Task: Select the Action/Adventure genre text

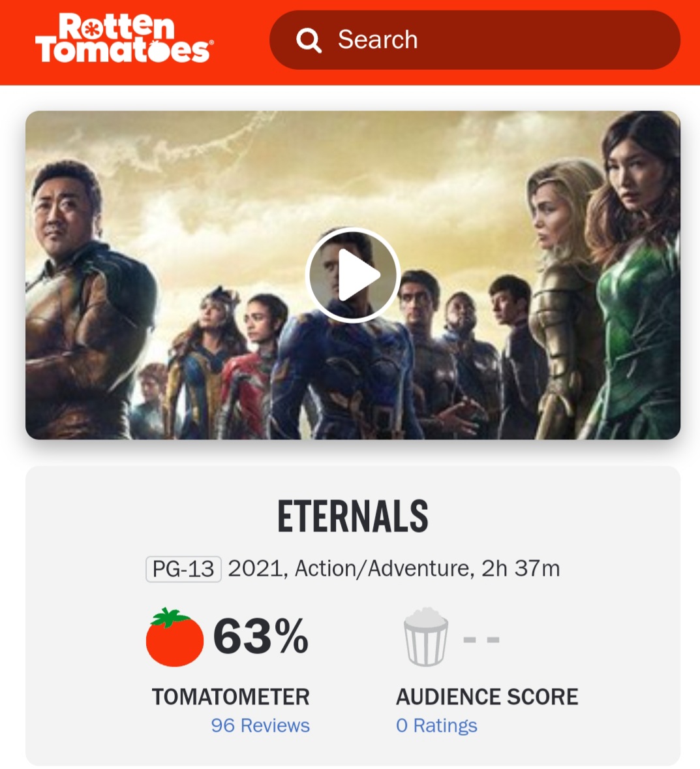Action: (382, 569)
